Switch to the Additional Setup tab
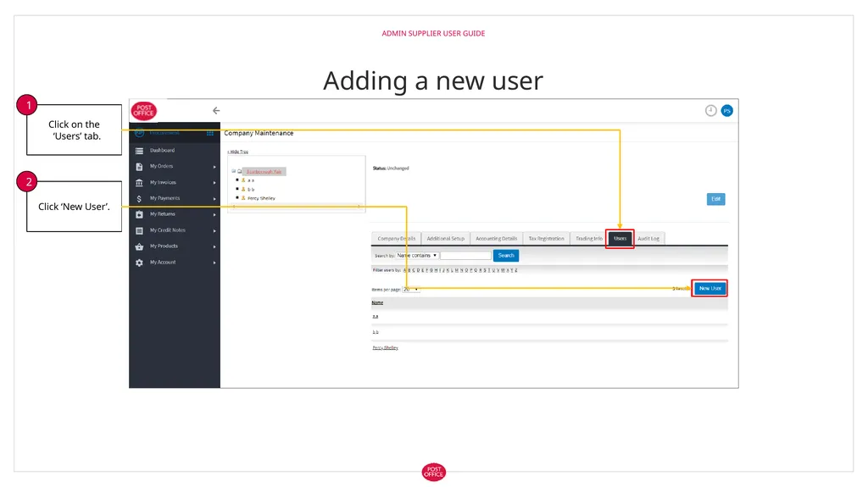The image size is (868, 487). pyautogui.click(x=446, y=239)
